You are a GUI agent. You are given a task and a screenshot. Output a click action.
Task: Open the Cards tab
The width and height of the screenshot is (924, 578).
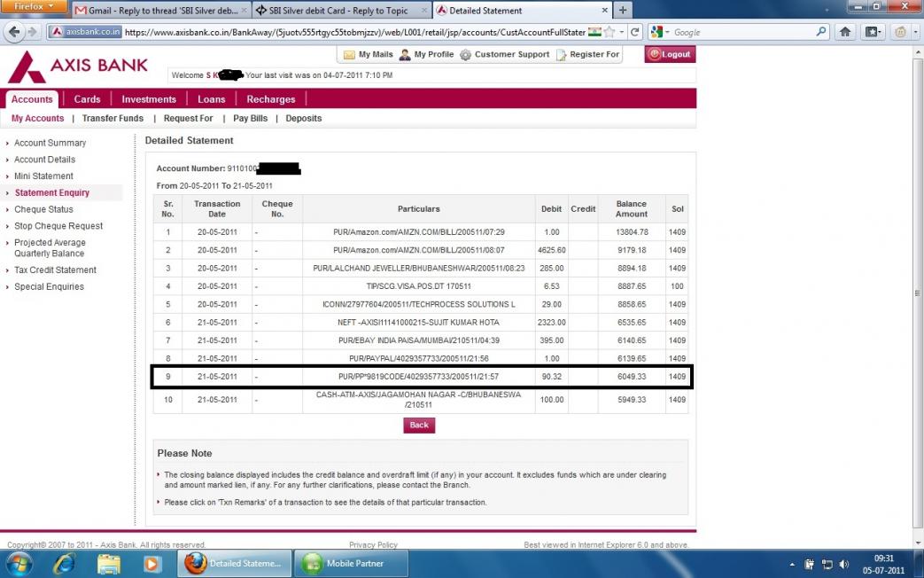[87, 99]
